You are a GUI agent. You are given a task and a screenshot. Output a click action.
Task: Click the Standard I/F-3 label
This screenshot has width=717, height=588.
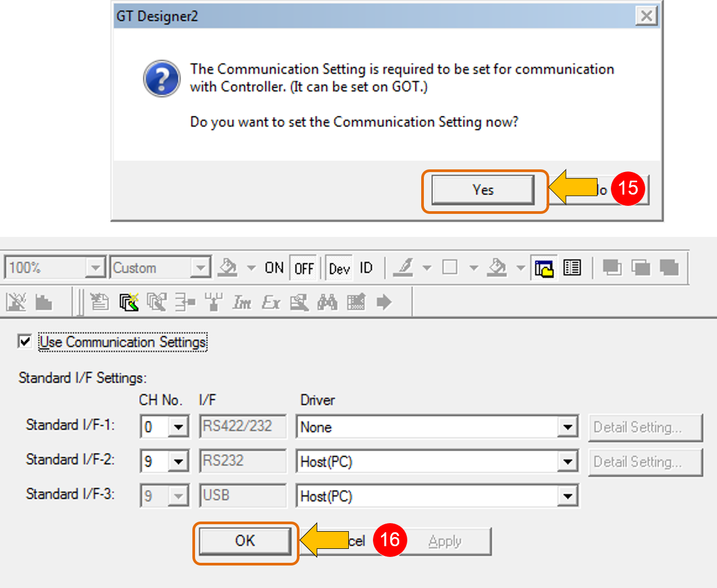click(x=70, y=494)
